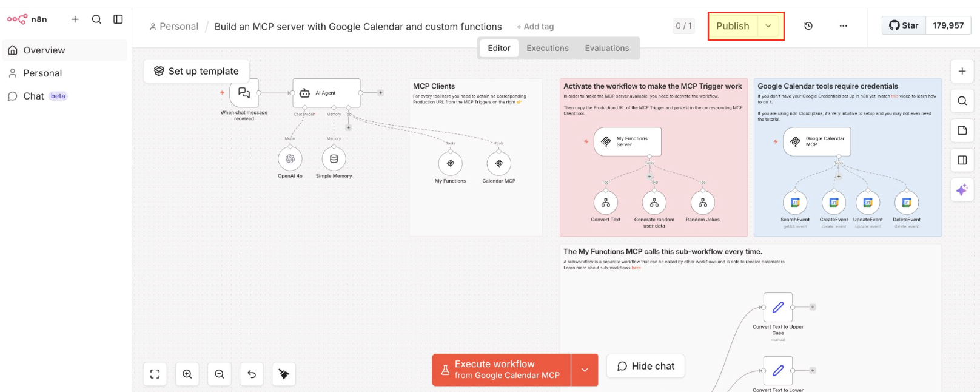Toggle the right side panel icon

(x=962, y=160)
